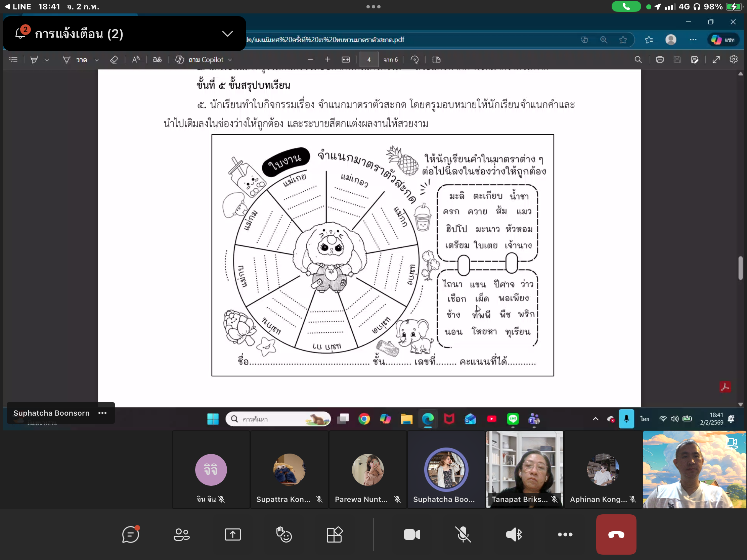The height and width of the screenshot is (560, 747).
Task: Open the apps grid icon
Action: coord(334,534)
